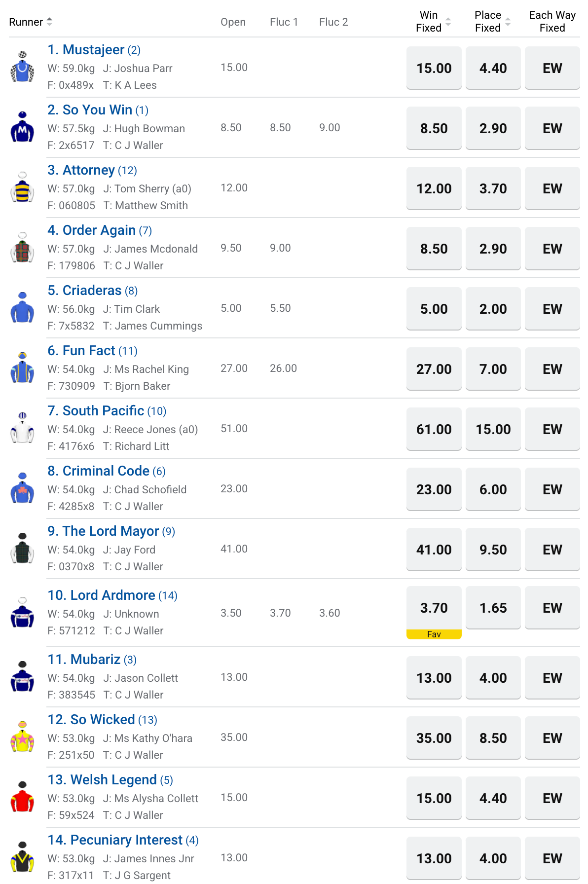Click So Wicked's yellow pink star silk

tap(22, 737)
